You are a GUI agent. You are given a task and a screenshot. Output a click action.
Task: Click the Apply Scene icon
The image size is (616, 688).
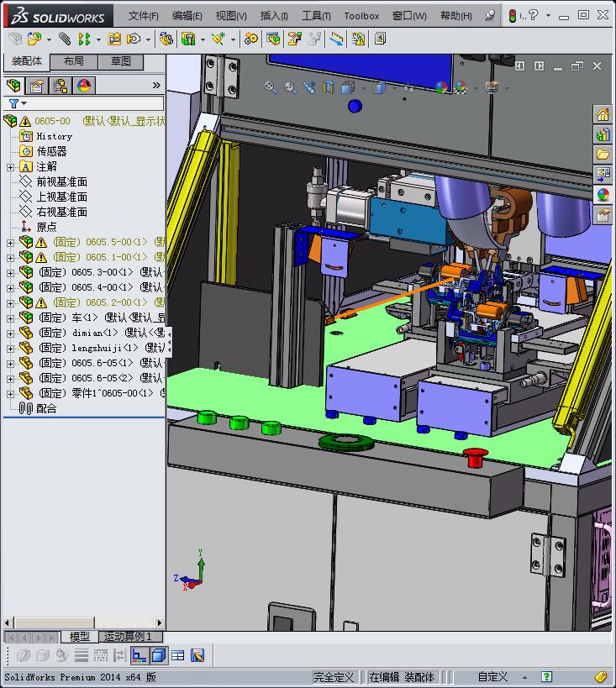click(461, 87)
